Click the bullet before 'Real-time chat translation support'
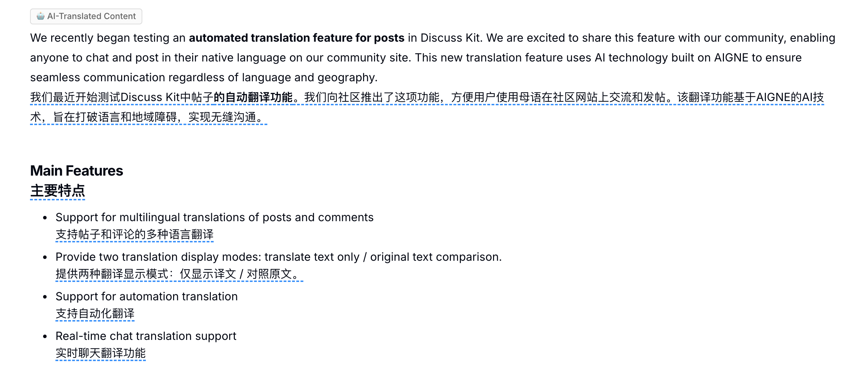The image size is (868, 383). coord(45,336)
